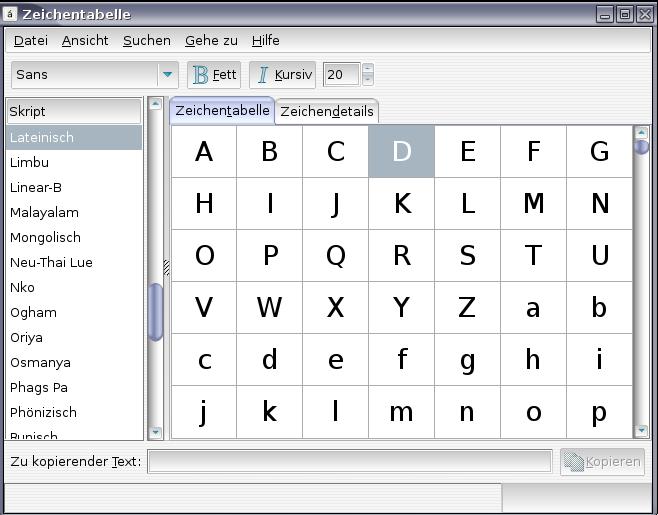The width and height of the screenshot is (658, 515).
Task: Select Osmanya in the script list
Action: tap(74, 362)
